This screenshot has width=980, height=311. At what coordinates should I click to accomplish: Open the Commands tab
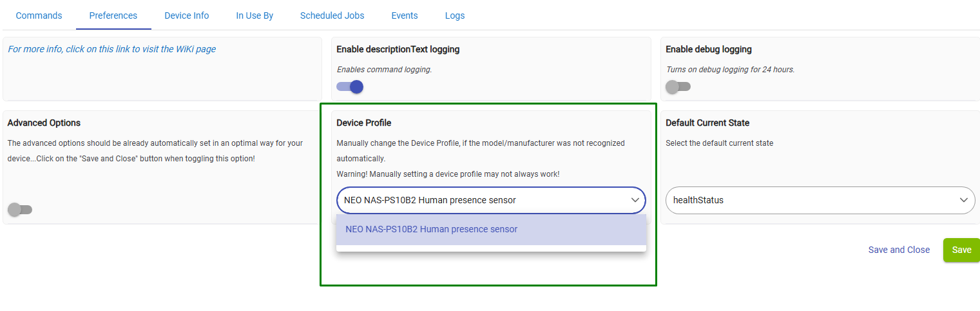point(39,15)
